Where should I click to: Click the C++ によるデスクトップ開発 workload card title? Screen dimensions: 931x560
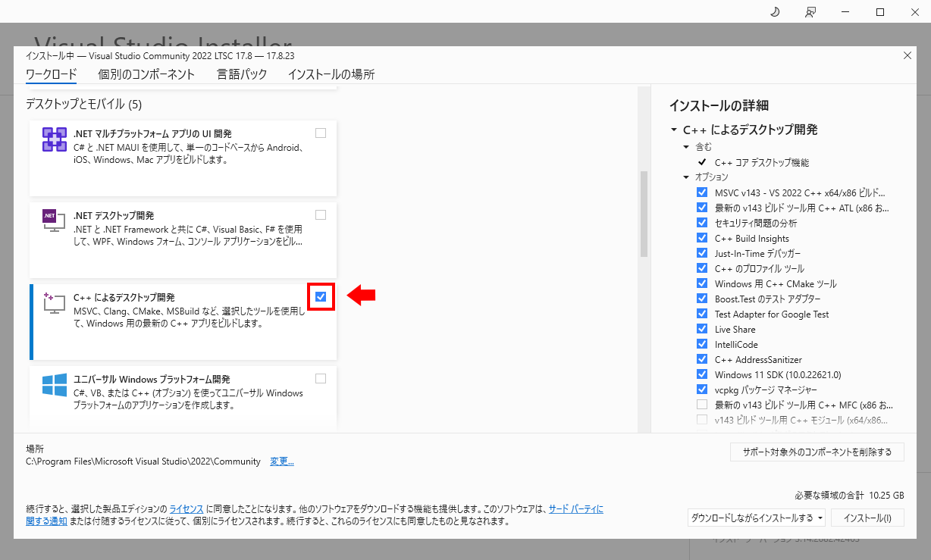pos(124,297)
